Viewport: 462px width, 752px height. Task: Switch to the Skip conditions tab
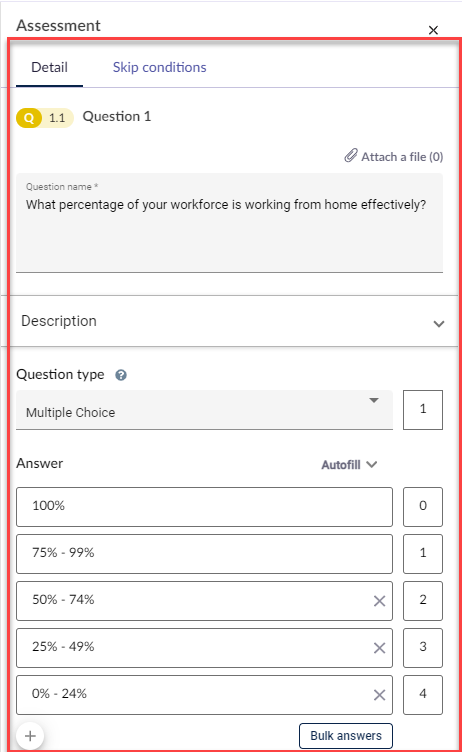[159, 67]
